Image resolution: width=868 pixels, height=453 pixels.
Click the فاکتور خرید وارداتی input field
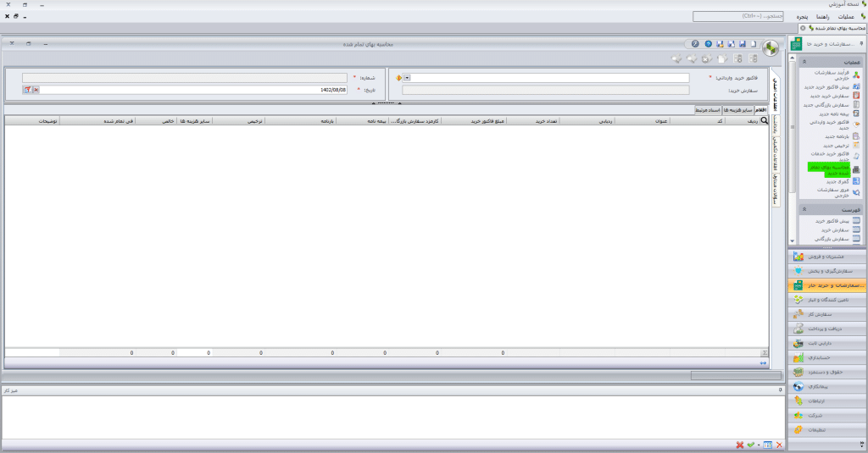550,78
